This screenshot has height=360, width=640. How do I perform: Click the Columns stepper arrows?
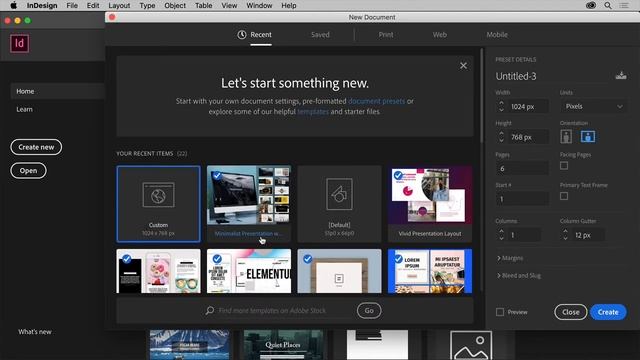coord(501,235)
